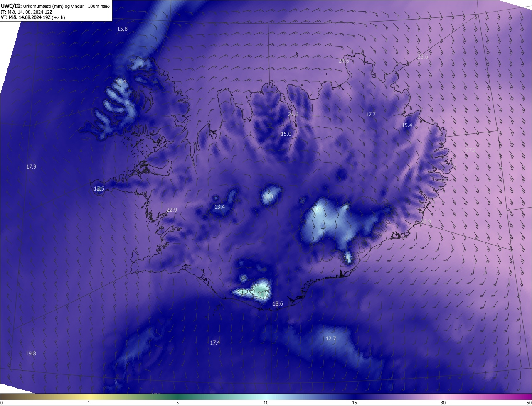Click the 19.8 value on the map
This screenshot has width=532, height=406.
31,353
